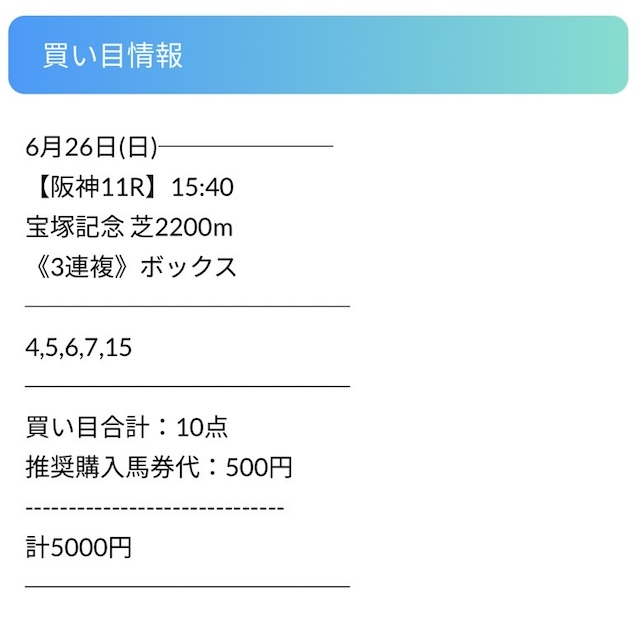Click the bottom divider under 計5000円
640x618 pixels.
pos(187,585)
